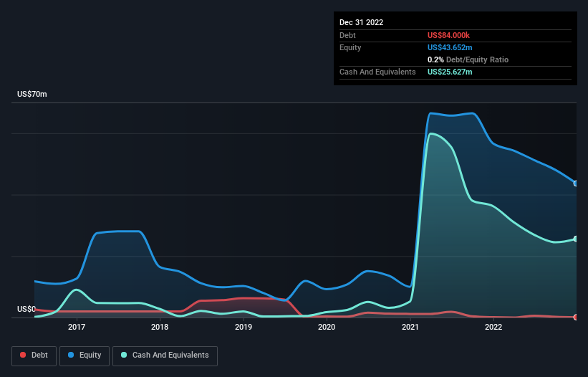Click the US$43.652m equity value
The width and height of the screenshot is (588, 377).
[x=450, y=47]
